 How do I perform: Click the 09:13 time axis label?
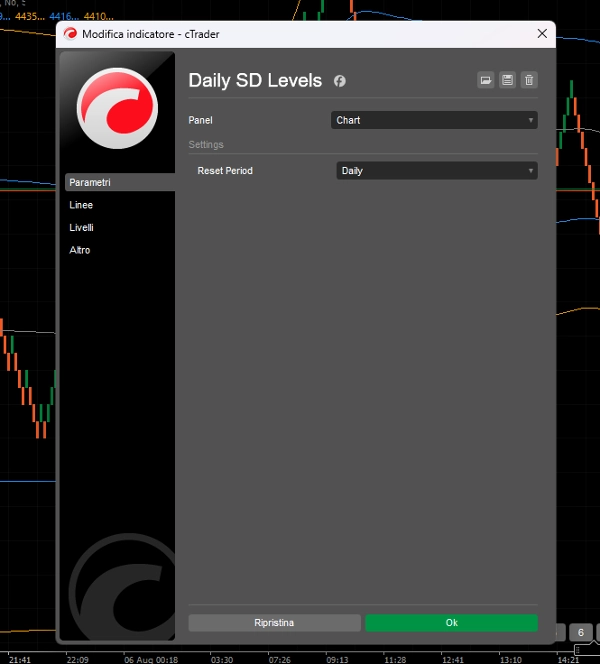(x=337, y=660)
